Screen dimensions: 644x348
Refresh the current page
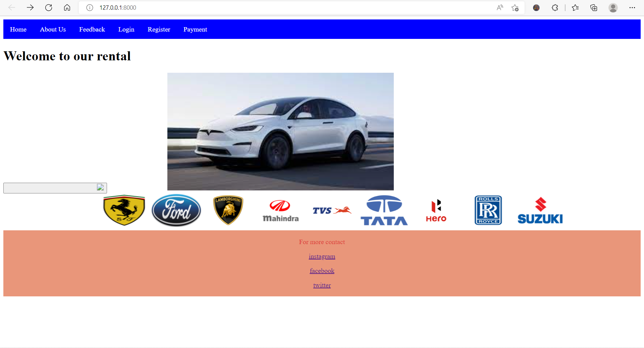point(49,7)
